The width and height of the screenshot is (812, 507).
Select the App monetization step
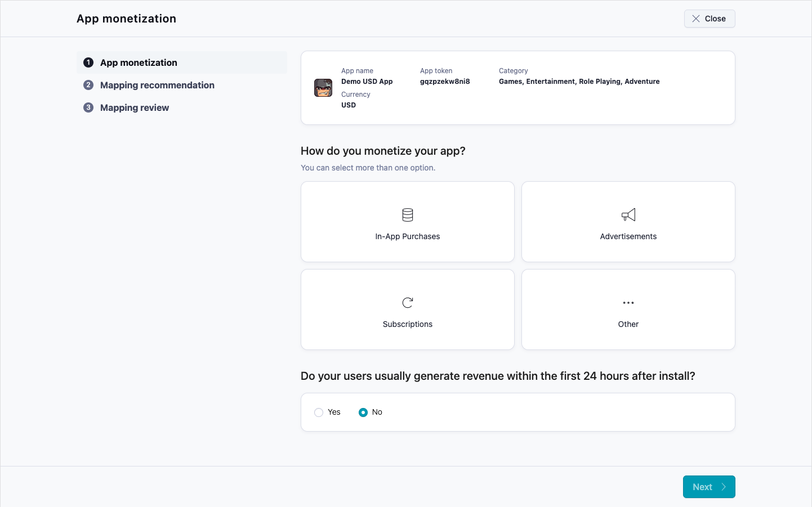coord(139,62)
